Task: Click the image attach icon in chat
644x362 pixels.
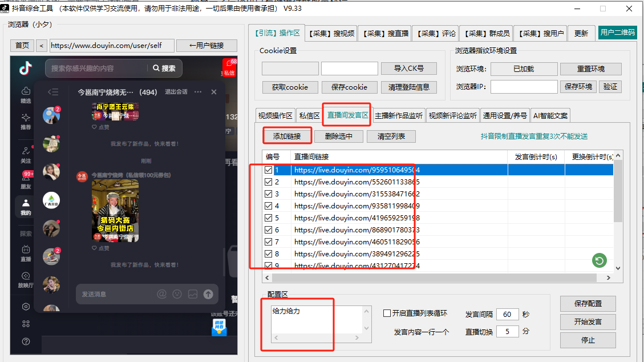Action: pos(193,294)
